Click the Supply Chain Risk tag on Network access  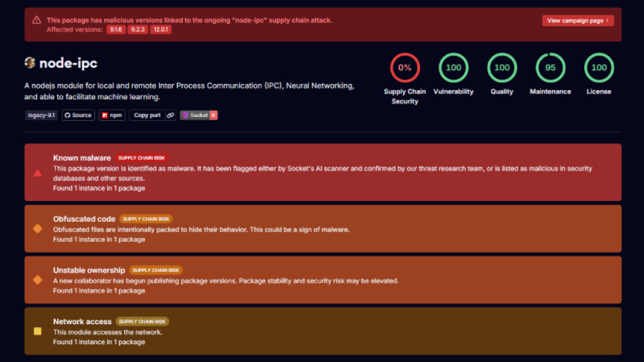[142, 322]
